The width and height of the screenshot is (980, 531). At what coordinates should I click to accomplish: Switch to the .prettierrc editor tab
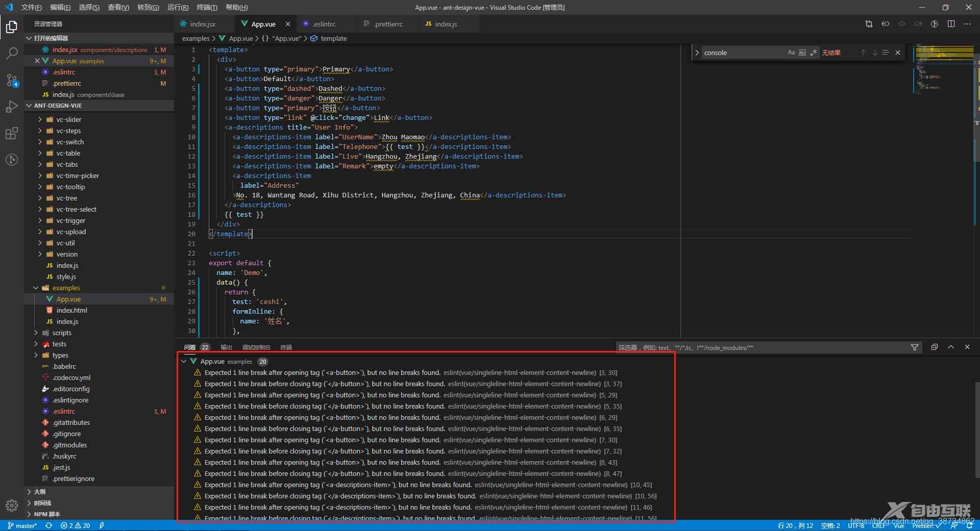388,24
